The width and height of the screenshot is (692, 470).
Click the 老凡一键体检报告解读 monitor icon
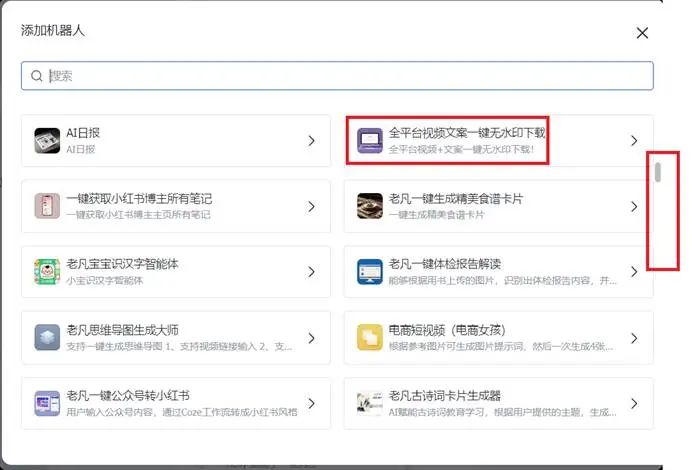(x=369, y=271)
